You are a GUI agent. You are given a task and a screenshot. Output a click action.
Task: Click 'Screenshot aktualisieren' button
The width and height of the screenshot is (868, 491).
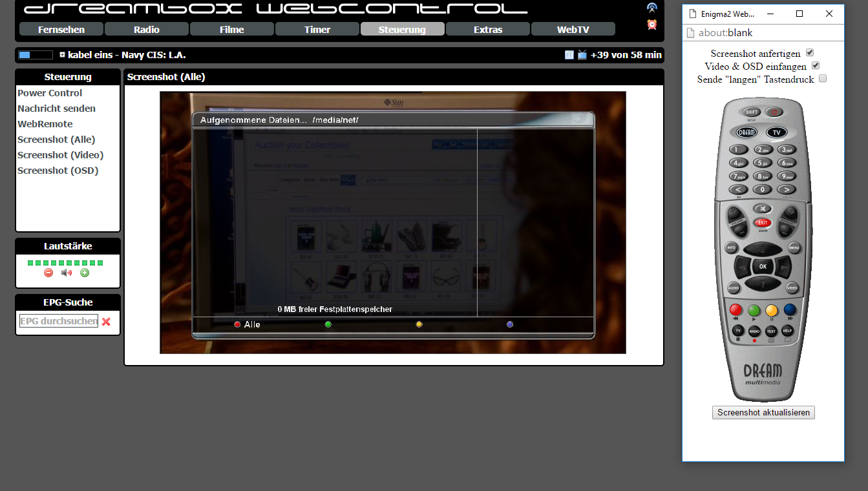pyautogui.click(x=763, y=413)
